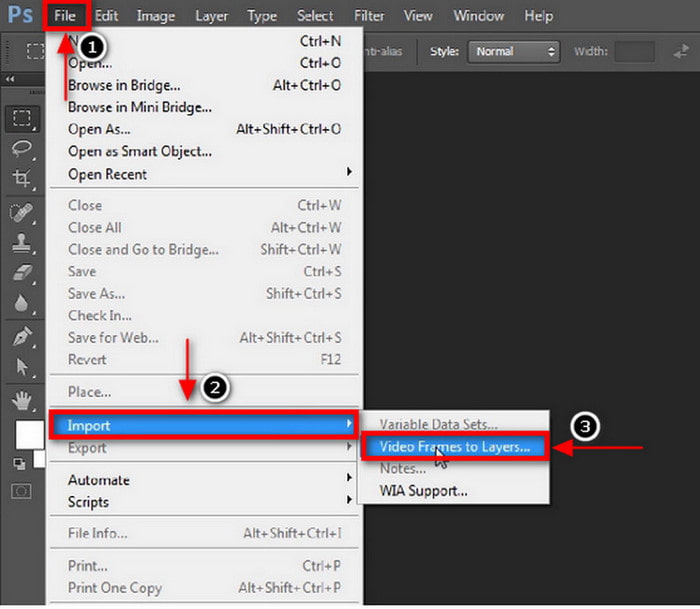Select WIA Support... in Import submenu
The image size is (700, 609).
pyautogui.click(x=455, y=491)
